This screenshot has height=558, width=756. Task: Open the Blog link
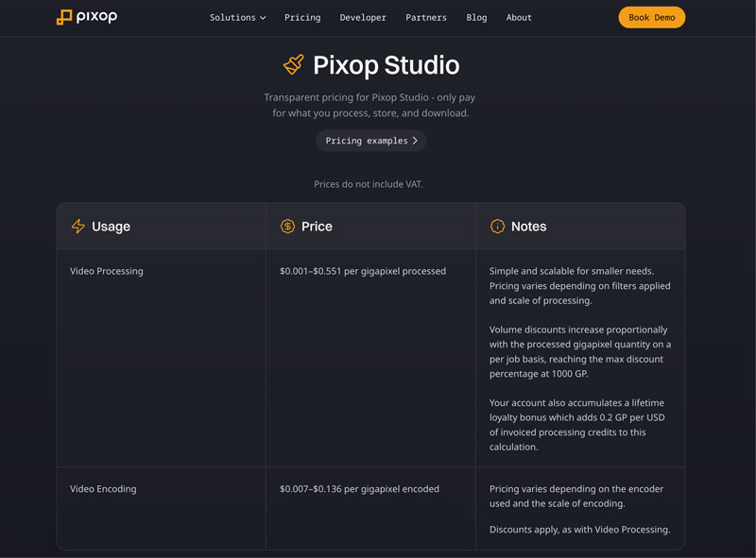[x=476, y=17]
